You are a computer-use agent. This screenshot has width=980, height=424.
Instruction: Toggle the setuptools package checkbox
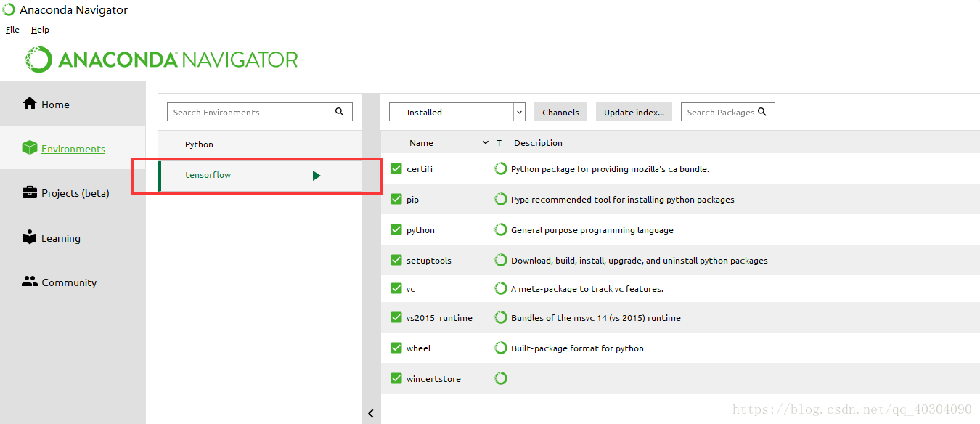coord(396,260)
